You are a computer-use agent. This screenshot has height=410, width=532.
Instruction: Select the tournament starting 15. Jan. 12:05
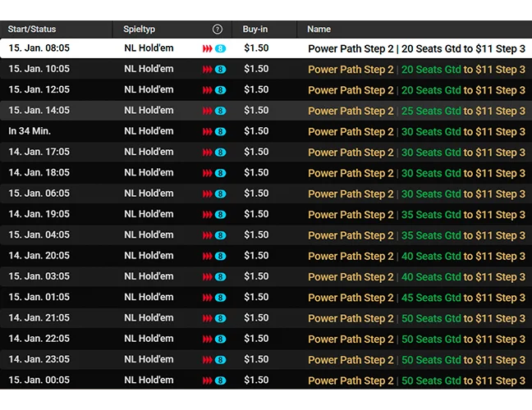(39, 90)
